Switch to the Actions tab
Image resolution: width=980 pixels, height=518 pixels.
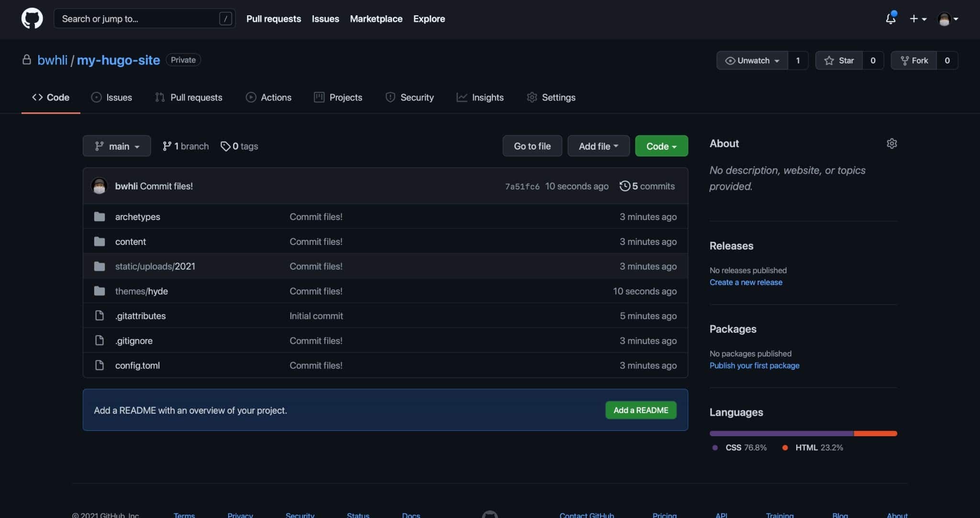[268, 98]
